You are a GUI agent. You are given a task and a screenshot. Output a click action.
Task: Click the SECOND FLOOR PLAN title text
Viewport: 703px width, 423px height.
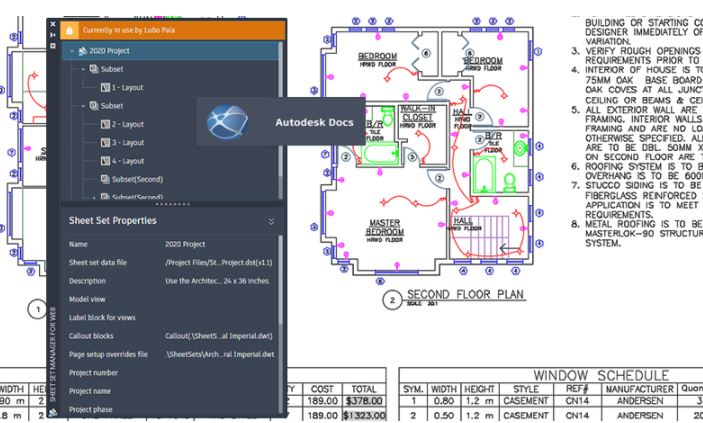pyautogui.click(x=465, y=295)
